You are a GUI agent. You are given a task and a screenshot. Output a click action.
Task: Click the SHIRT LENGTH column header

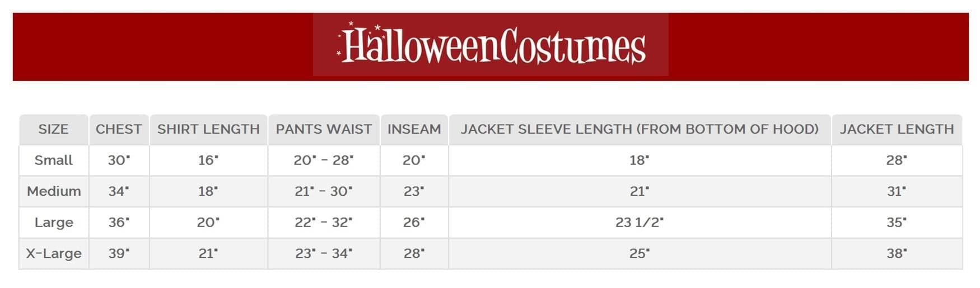point(208,129)
